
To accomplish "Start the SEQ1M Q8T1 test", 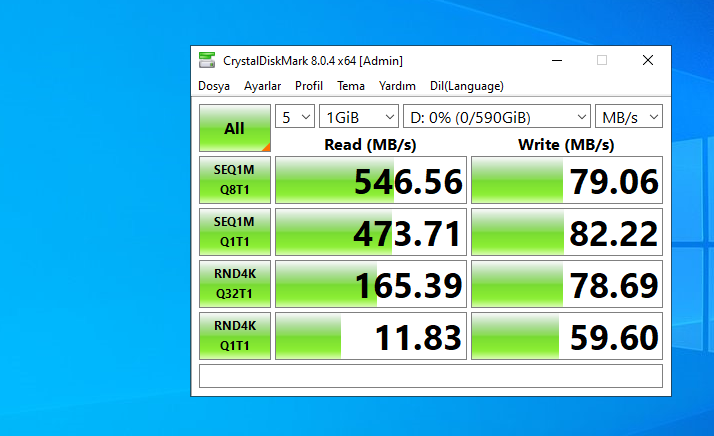I will (235, 180).
